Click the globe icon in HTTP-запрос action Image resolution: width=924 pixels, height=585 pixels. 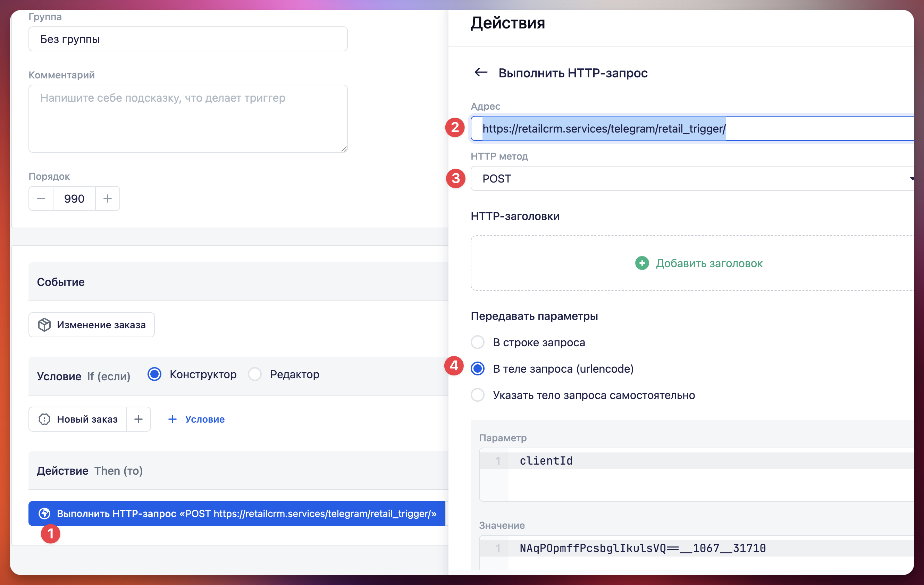click(44, 513)
